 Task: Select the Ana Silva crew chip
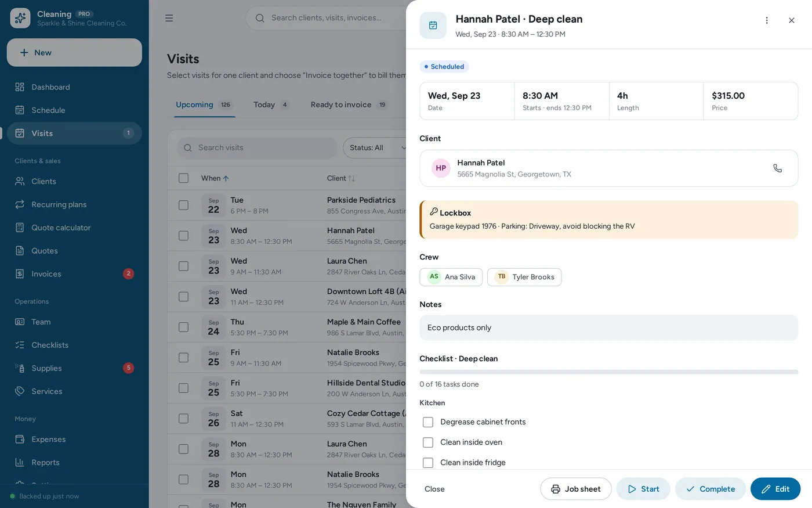(451, 277)
